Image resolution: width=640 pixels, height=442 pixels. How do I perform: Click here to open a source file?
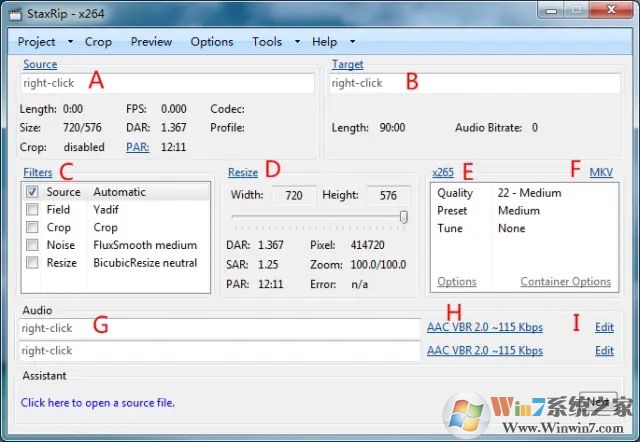coord(98,403)
